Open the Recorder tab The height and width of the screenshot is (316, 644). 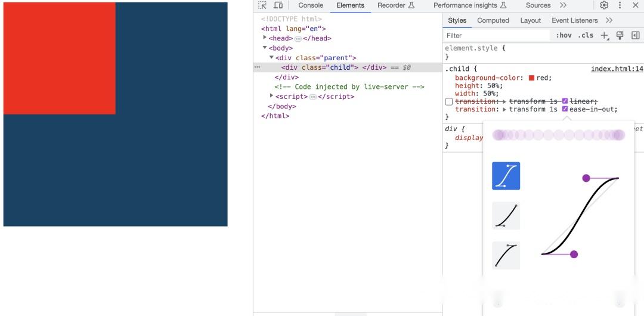(x=396, y=5)
